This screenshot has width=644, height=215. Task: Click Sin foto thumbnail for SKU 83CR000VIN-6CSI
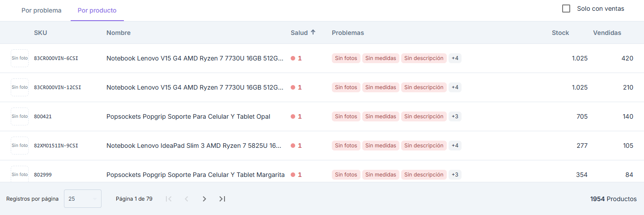(x=20, y=58)
